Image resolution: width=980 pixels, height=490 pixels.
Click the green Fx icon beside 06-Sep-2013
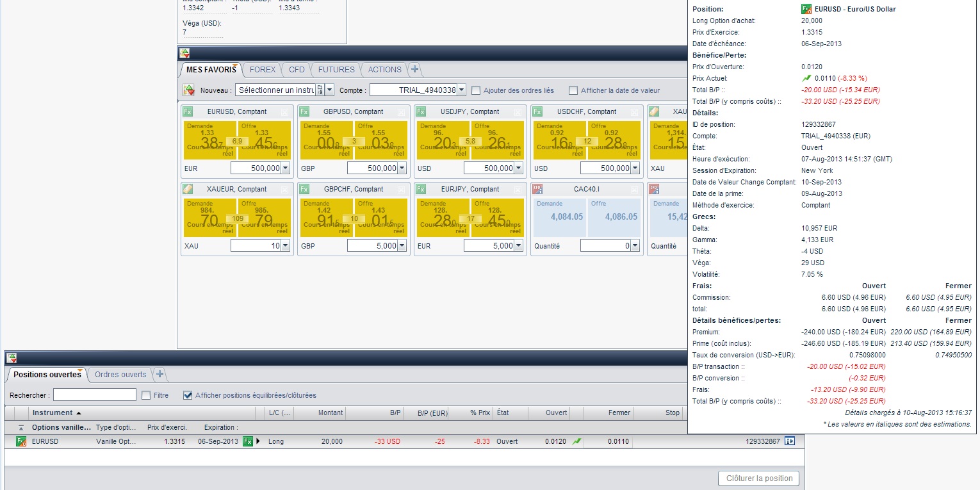pos(247,441)
